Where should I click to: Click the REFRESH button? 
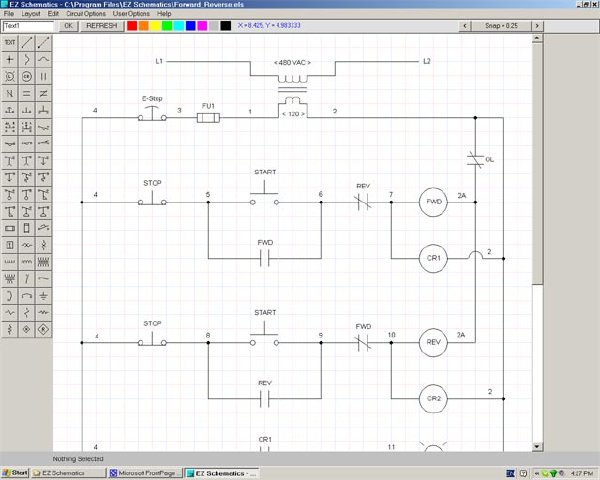pos(102,26)
